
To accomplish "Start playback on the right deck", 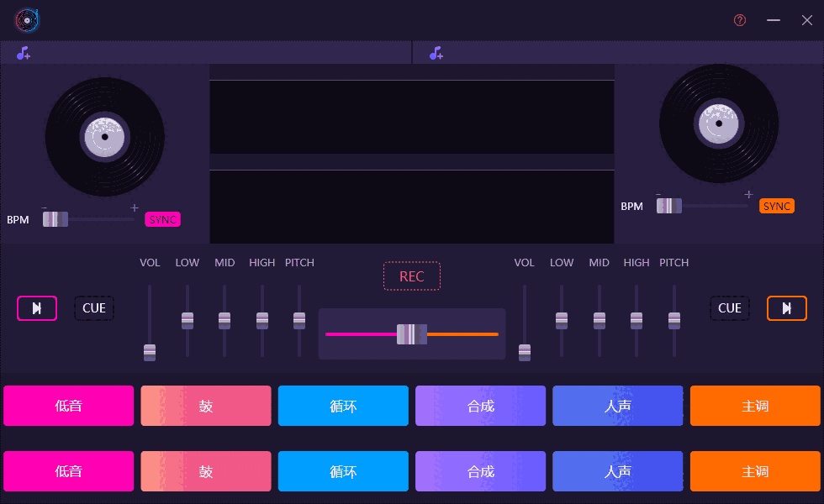I will click(786, 308).
